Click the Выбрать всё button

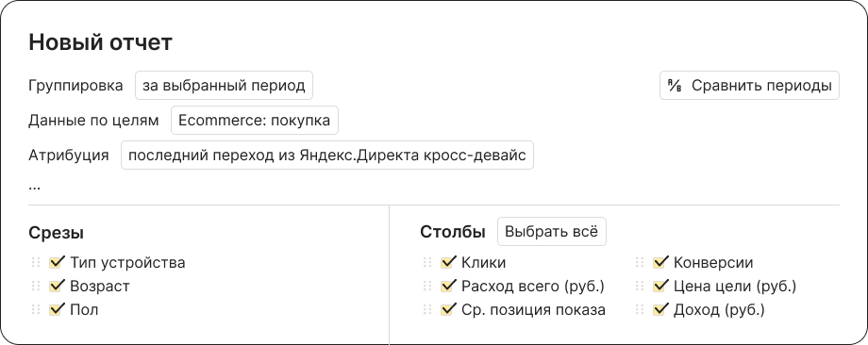(x=552, y=231)
